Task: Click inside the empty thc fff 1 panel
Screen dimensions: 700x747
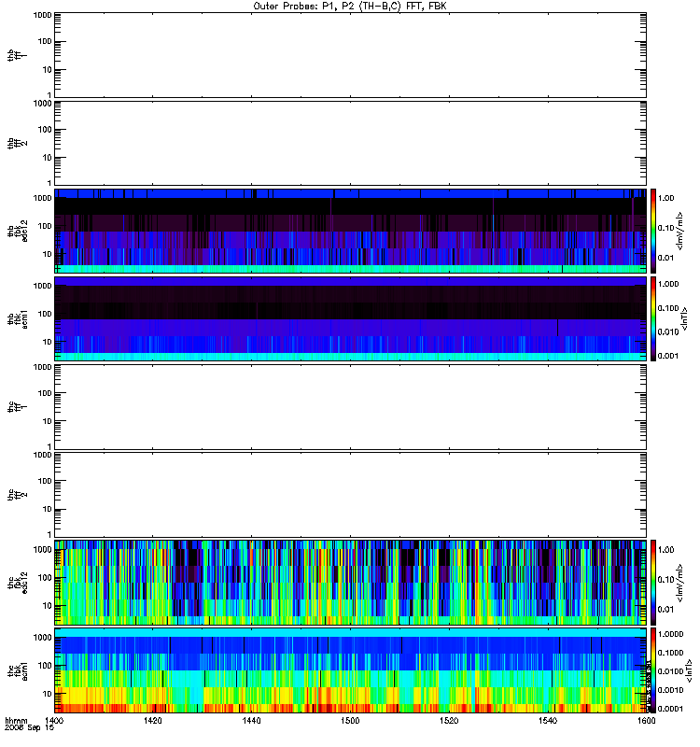Action: pyautogui.click(x=350, y=407)
